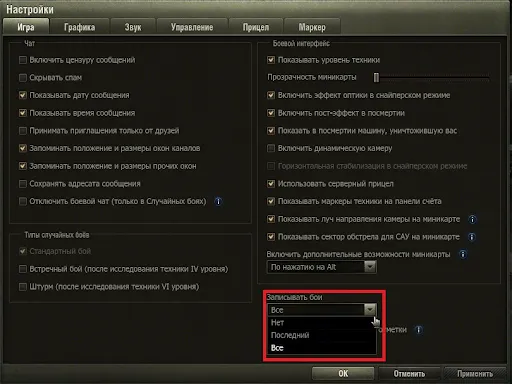
Task: Open info icon beside дополнительные возможности миникарты
Action: tap(463, 254)
